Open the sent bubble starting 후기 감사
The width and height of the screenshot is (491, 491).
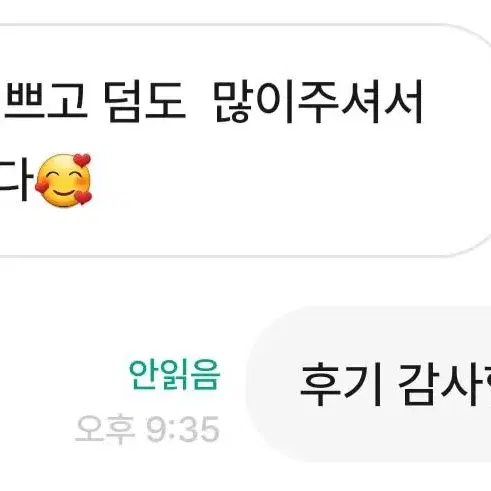point(368,384)
